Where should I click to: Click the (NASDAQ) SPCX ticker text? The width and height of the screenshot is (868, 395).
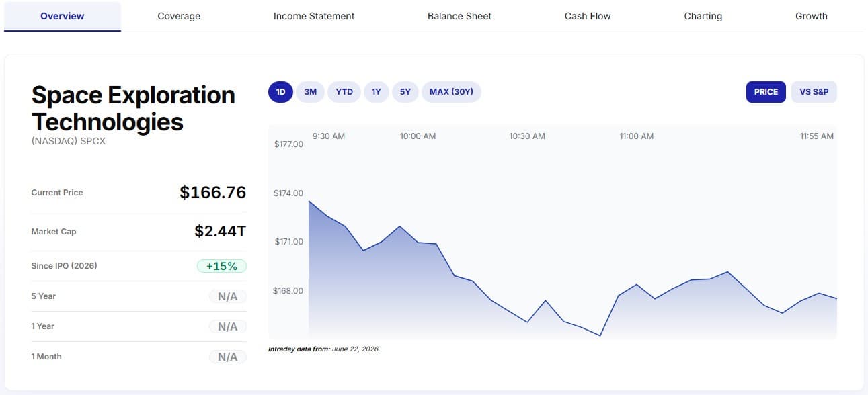69,142
